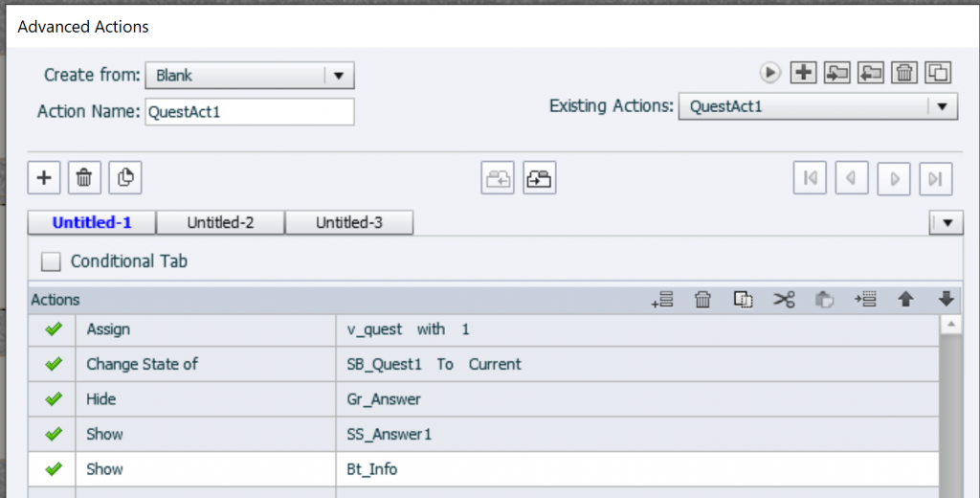Switch to the Untitled-3 tab
Image resolution: width=980 pixels, height=498 pixels.
click(x=349, y=222)
